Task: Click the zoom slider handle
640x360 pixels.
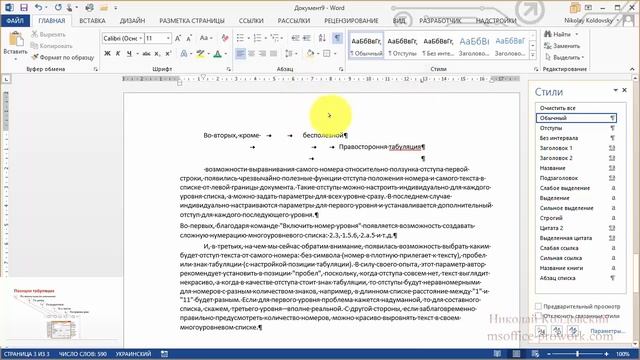Action: point(578,354)
